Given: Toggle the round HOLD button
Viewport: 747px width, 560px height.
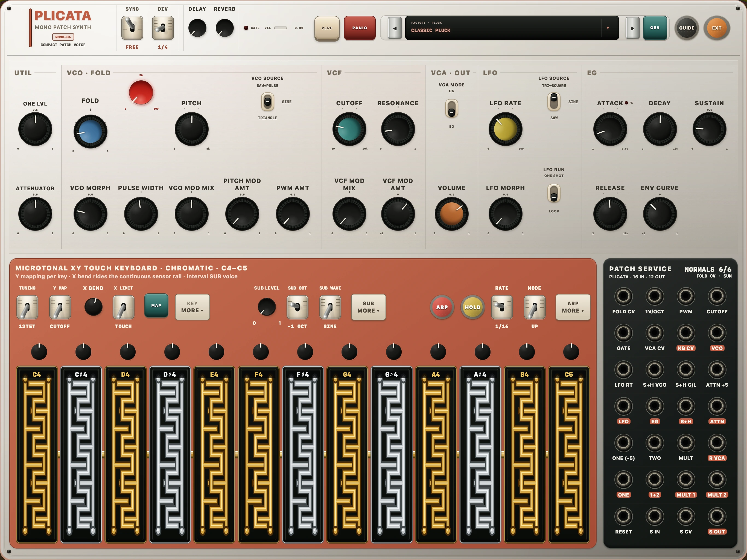Looking at the screenshot, I should [x=472, y=307].
